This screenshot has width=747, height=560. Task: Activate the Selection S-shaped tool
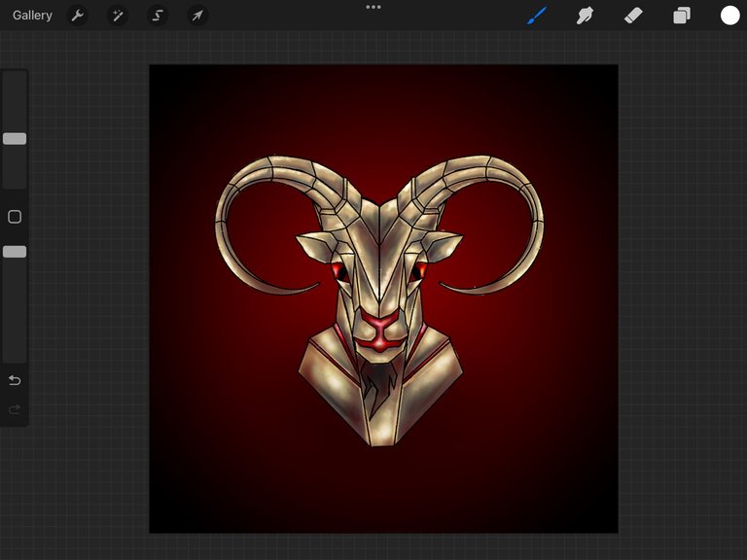click(x=158, y=16)
